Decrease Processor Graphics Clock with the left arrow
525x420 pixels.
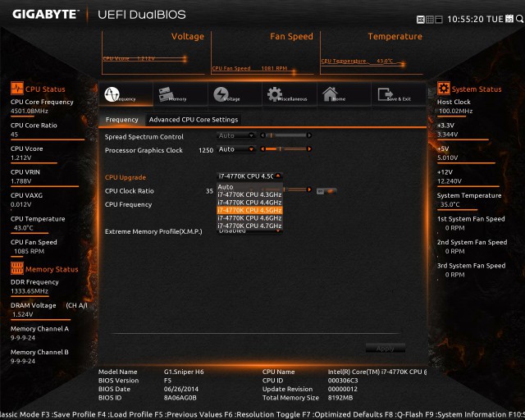point(262,149)
